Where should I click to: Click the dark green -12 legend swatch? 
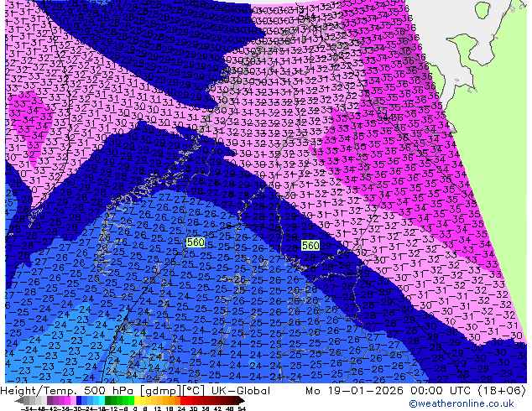[108, 400]
